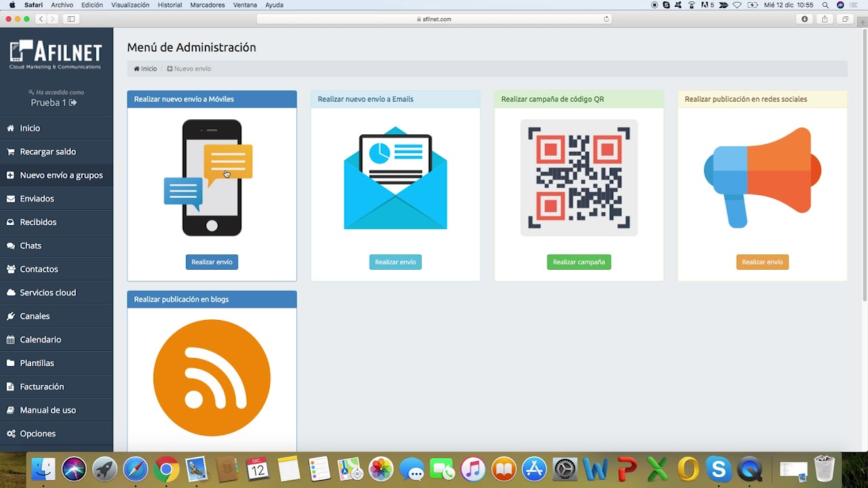Reload the page with the refresh icon
868x488 pixels.
(x=606, y=19)
